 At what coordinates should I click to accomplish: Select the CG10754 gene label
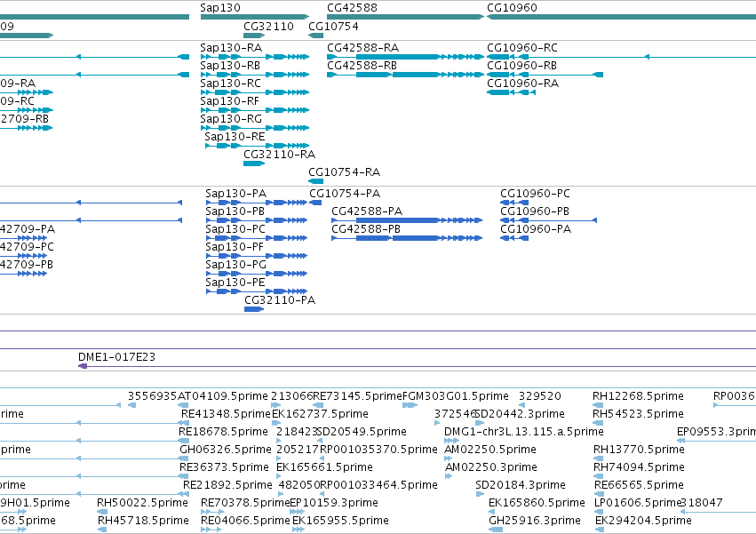coord(334,26)
